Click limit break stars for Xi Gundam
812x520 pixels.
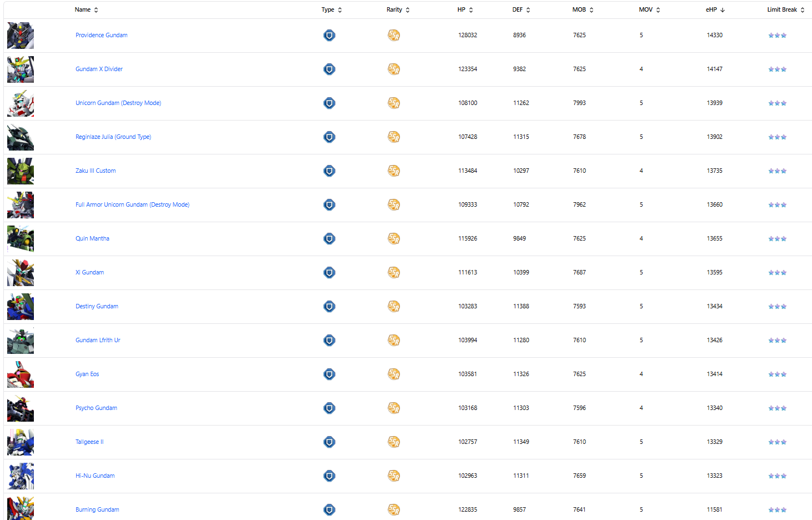tap(777, 273)
